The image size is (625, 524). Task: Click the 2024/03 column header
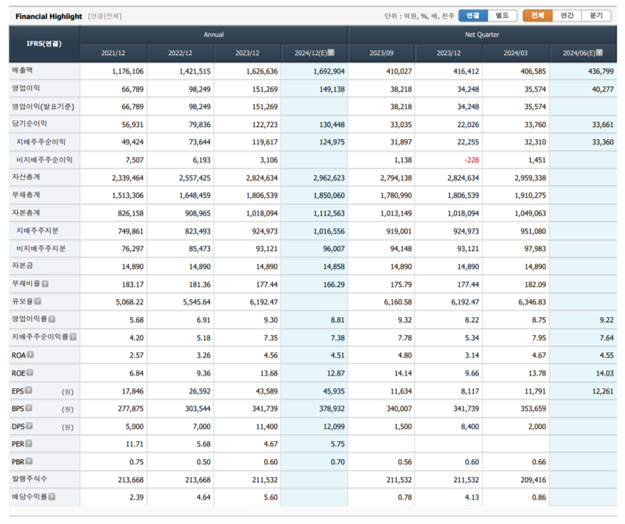point(516,53)
